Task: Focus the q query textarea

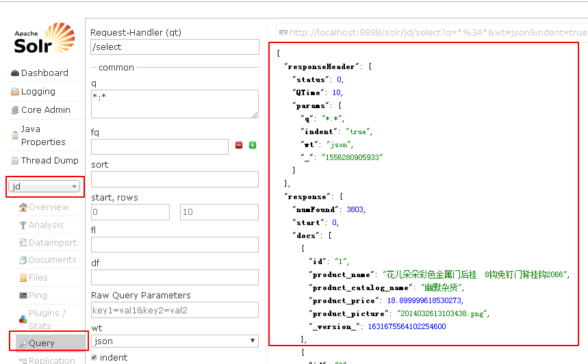Action: click(x=175, y=104)
